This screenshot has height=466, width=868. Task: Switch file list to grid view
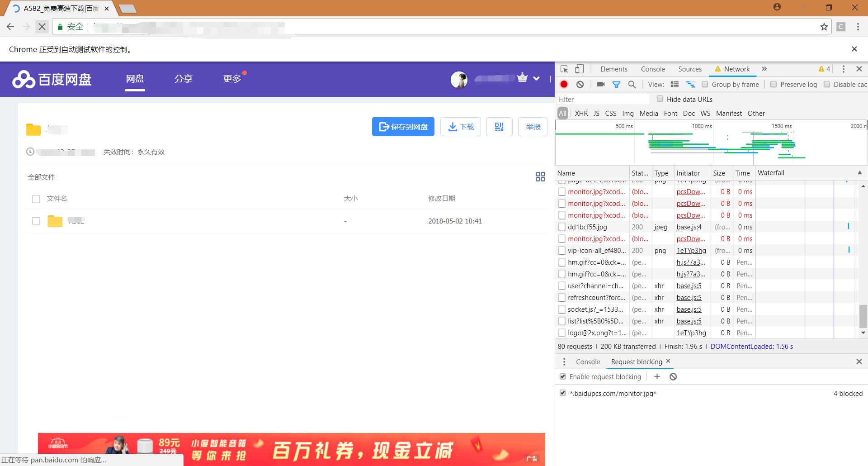(540, 177)
